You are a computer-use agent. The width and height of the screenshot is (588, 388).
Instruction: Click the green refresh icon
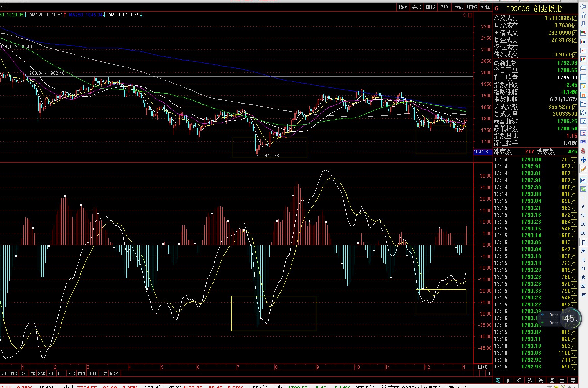(583, 189)
